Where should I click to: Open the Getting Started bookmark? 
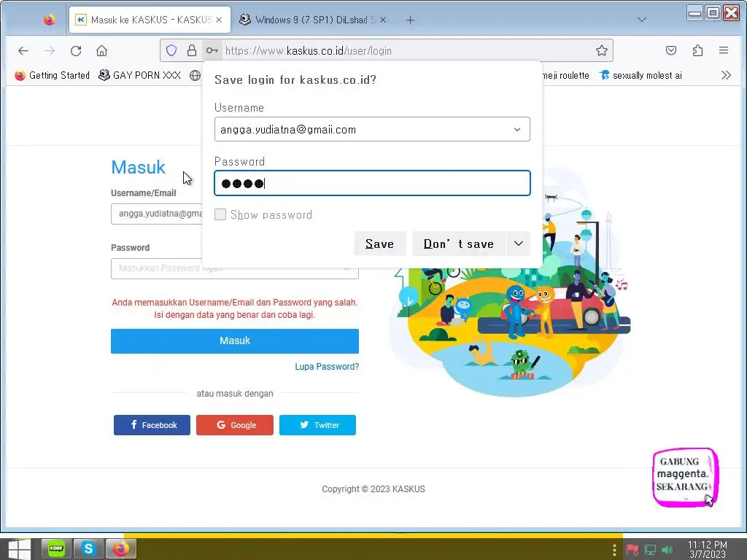(53, 75)
